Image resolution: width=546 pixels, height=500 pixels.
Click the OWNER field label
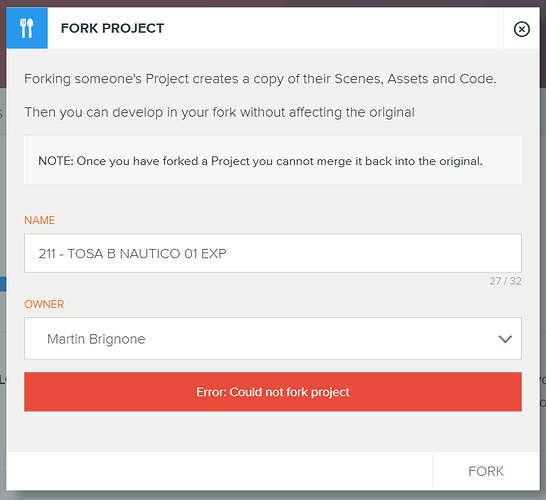coord(44,304)
